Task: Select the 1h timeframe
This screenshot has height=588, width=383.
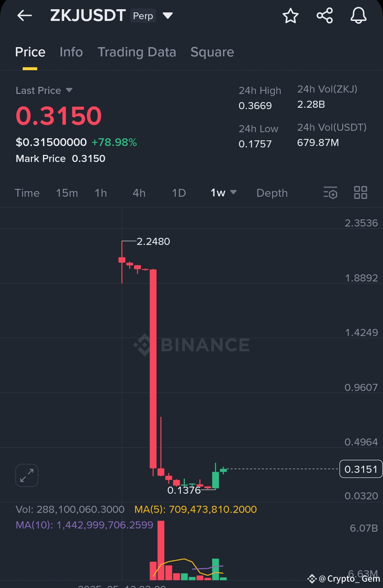Action: tap(101, 193)
